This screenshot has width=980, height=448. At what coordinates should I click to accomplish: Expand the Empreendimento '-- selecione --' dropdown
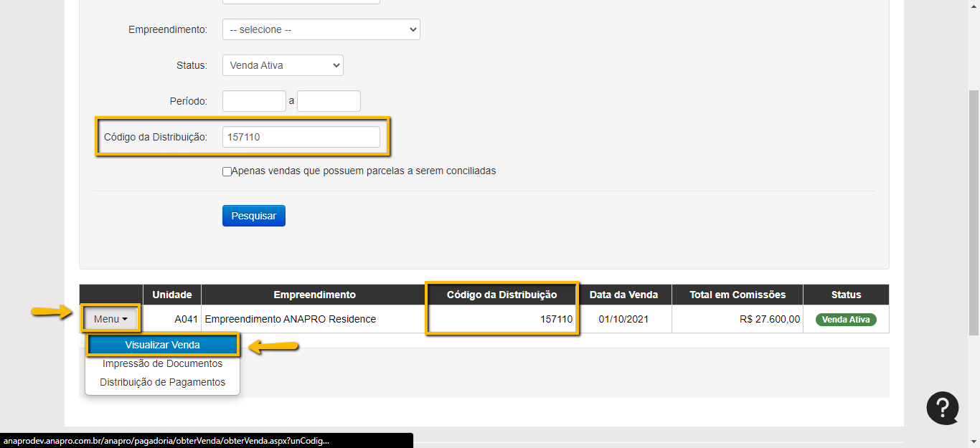click(321, 29)
